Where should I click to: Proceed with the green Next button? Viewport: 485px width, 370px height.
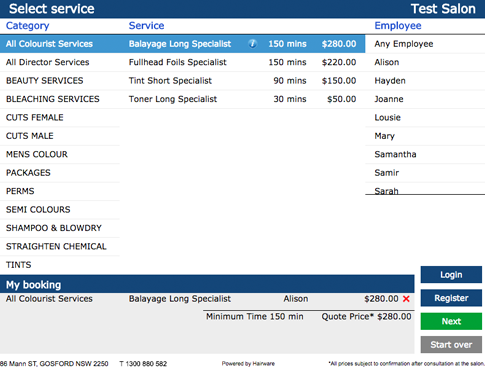(x=451, y=321)
